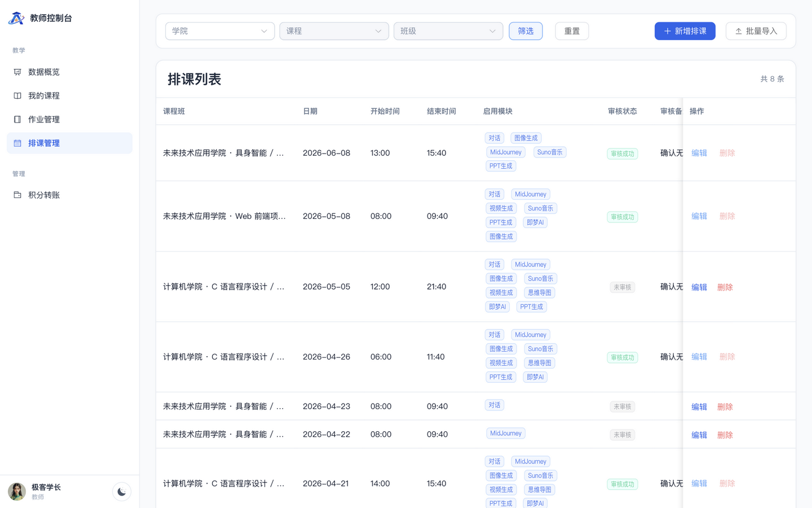Click the Web 前端项 course class cell

tap(224, 216)
